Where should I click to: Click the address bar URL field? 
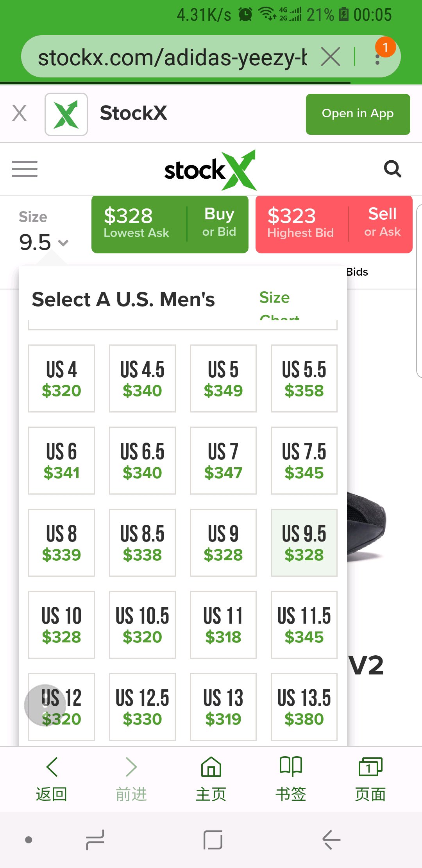(172, 57)
